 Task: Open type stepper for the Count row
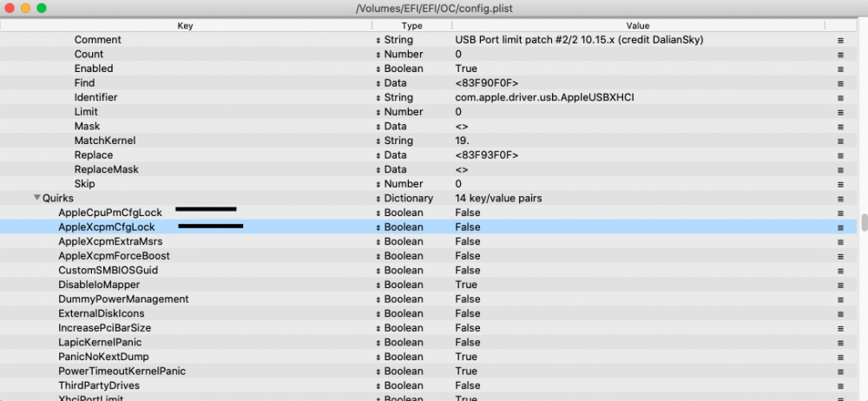pos(378,55)
